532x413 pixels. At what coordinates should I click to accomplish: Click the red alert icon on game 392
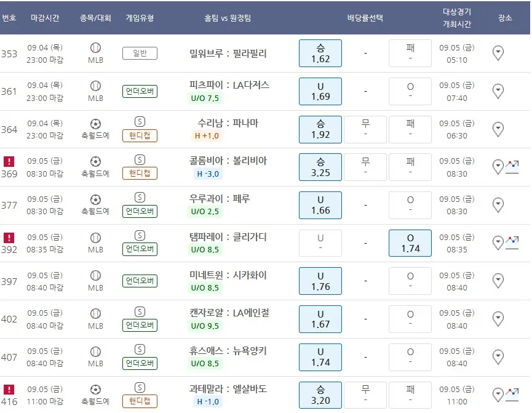(x=9, y=238)
